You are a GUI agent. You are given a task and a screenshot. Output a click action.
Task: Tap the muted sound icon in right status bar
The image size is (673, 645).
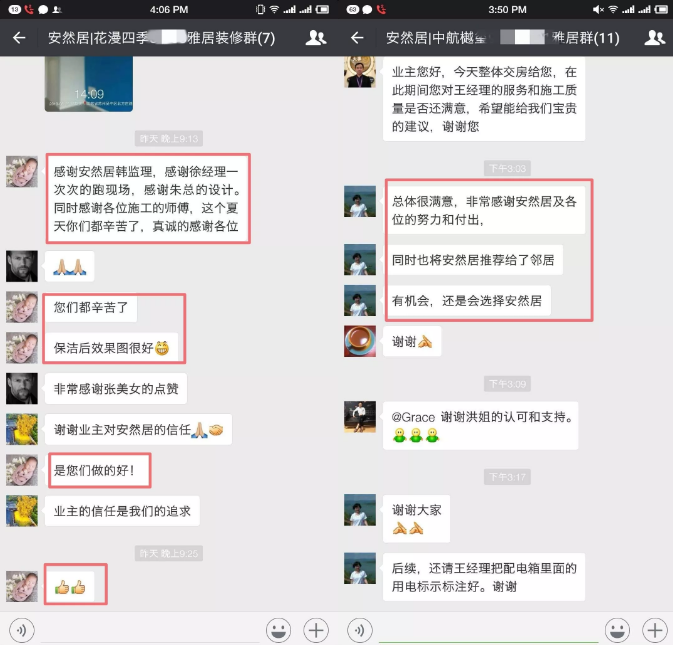pos(598,9)
